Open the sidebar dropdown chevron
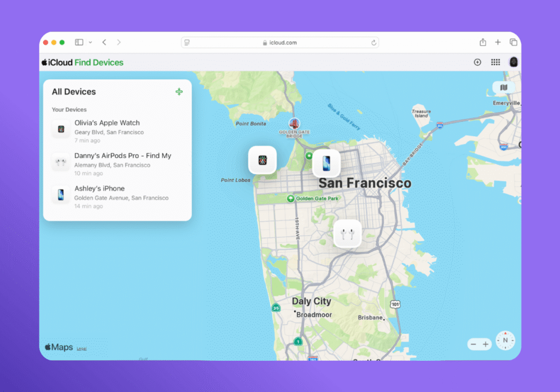Viewport: 560px width, 392px height. point(90,42)
